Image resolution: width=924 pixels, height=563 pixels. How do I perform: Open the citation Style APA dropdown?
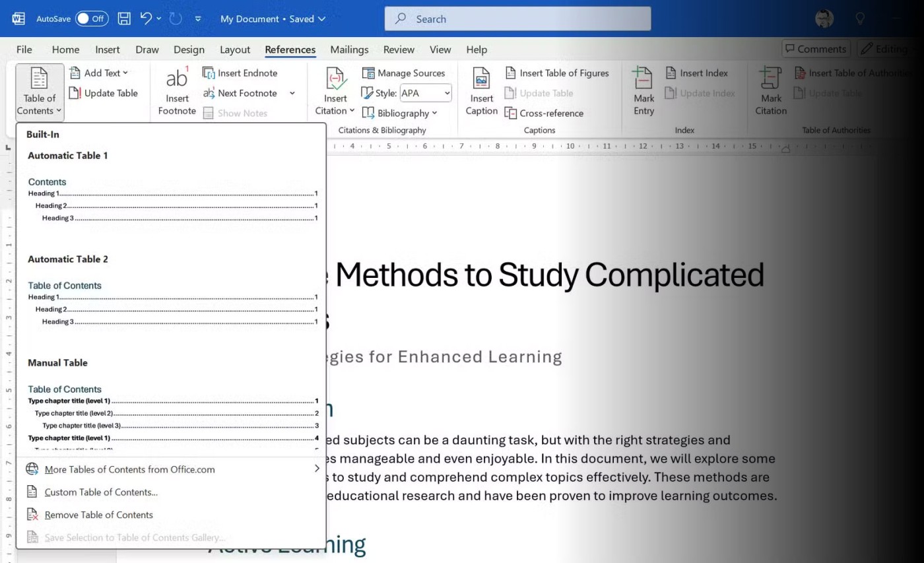(426, 93)
